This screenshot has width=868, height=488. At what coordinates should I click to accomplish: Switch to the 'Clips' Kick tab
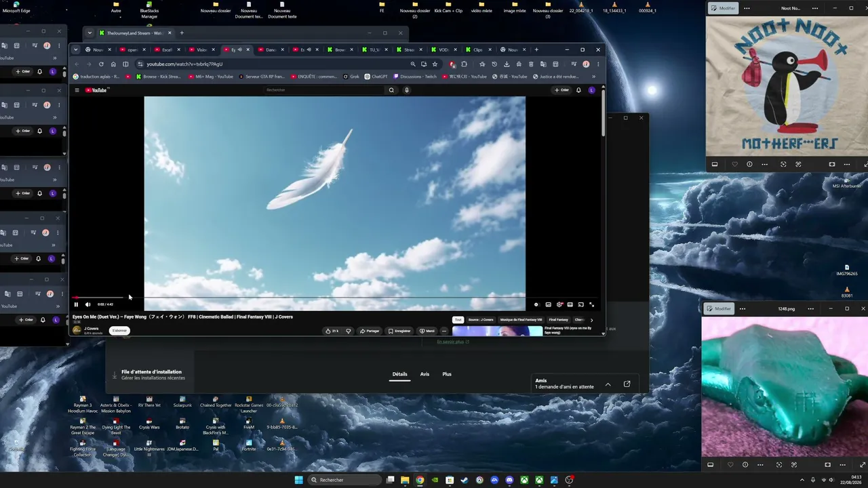tap(477, 49)
